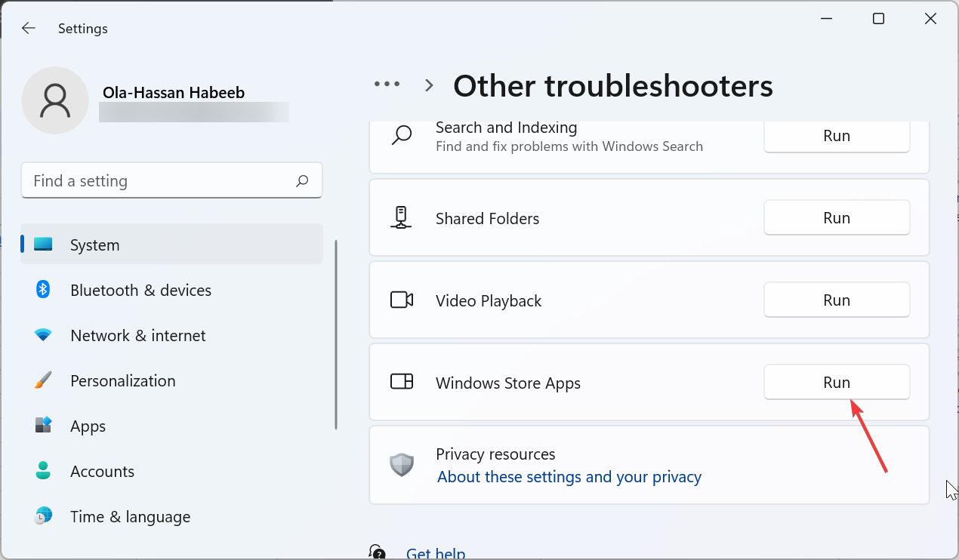
Task: Click the search magnifier icon
Action: 302,181
